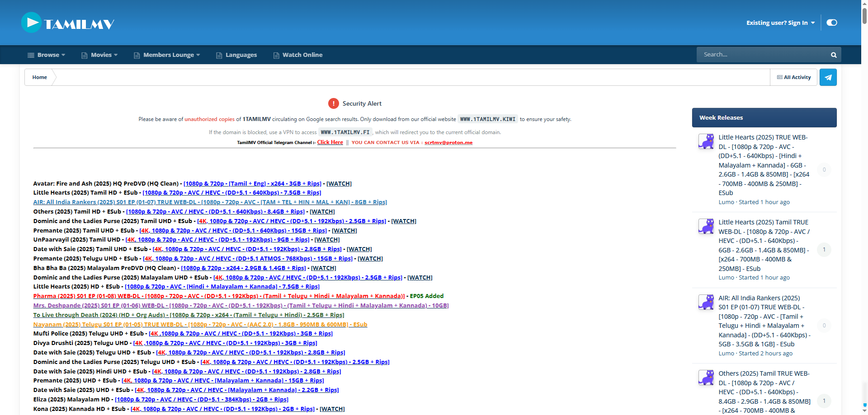Toggle the dark mode switch
The image size is (868, 415).
click(832, 22)
